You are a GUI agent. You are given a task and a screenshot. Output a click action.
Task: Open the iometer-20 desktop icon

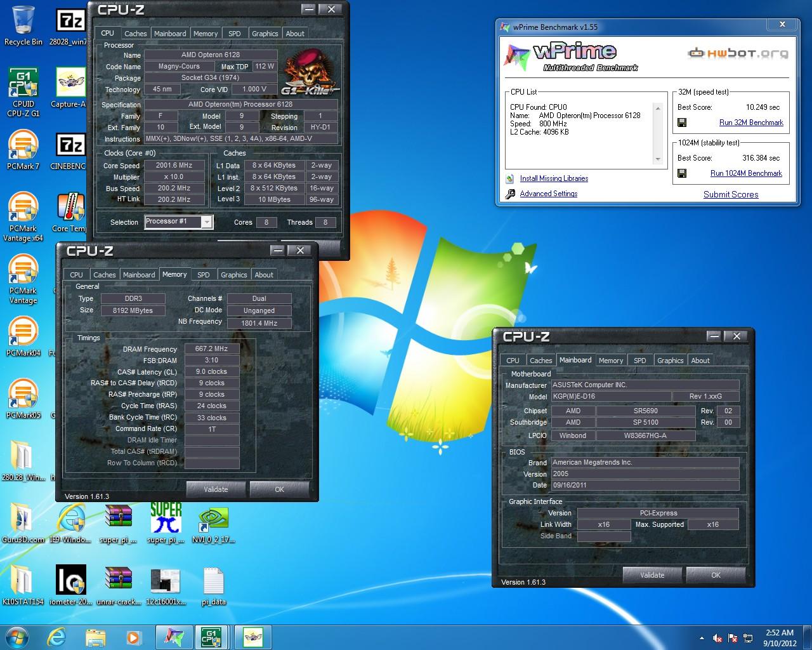(x=71, y=585)
